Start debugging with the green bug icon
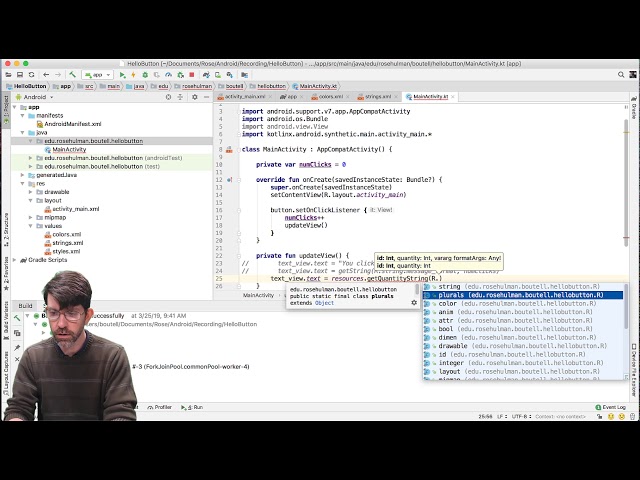The height and width of the screenshot is (480, 640). click(145, 75)
